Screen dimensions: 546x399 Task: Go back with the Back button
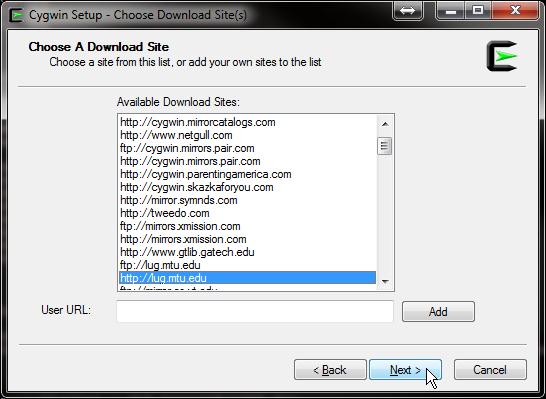(330, 369)
